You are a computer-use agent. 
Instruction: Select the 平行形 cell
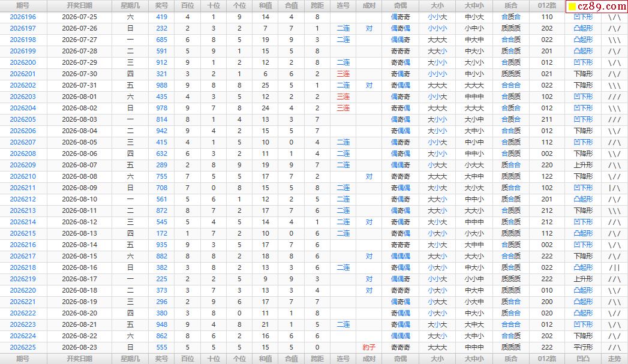pos(583,348)
